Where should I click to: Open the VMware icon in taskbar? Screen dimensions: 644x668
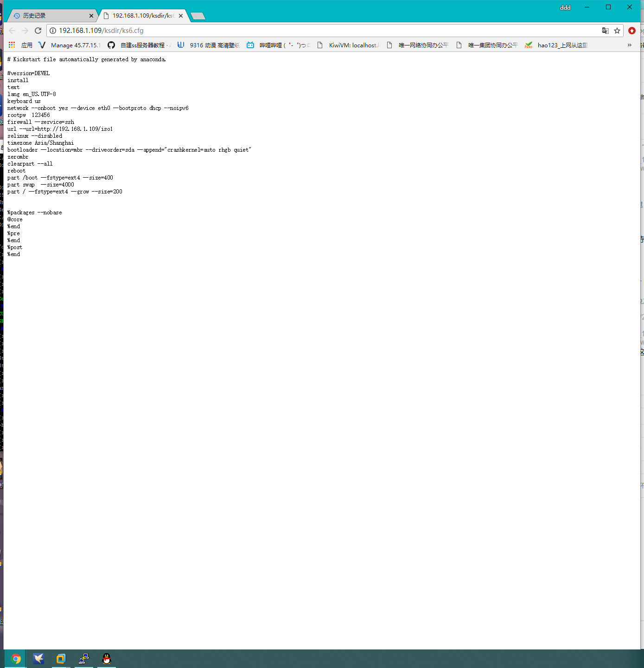(61, 659)
